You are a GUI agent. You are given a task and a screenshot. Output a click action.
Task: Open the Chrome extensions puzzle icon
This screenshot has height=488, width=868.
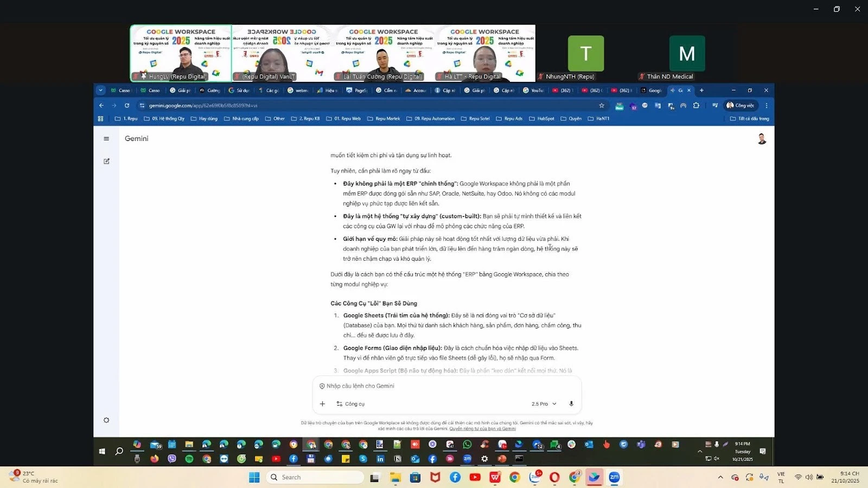click(x=697, y=105)
